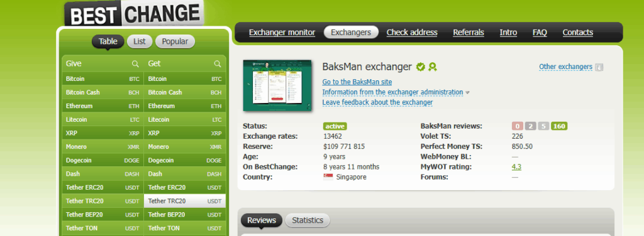This screenshot has width=644, height=236.
Task: Click Go to the BaksMan site link
Action: [357, 82]
